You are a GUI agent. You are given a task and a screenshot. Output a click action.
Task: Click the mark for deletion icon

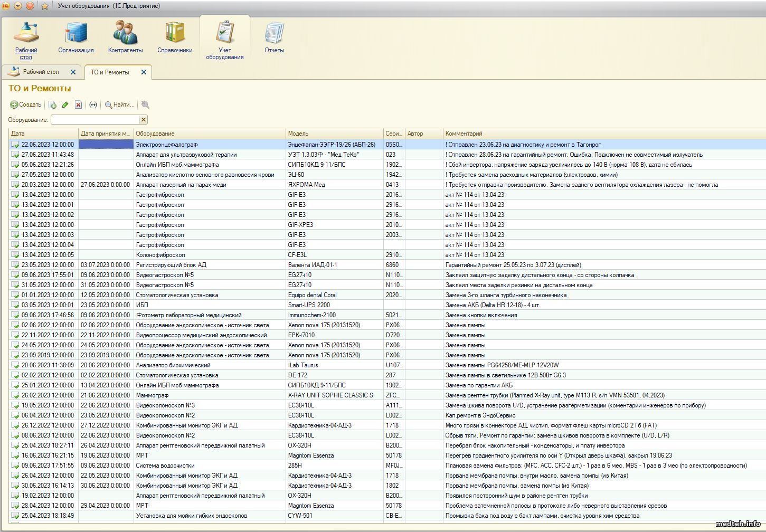coord(78,105)
